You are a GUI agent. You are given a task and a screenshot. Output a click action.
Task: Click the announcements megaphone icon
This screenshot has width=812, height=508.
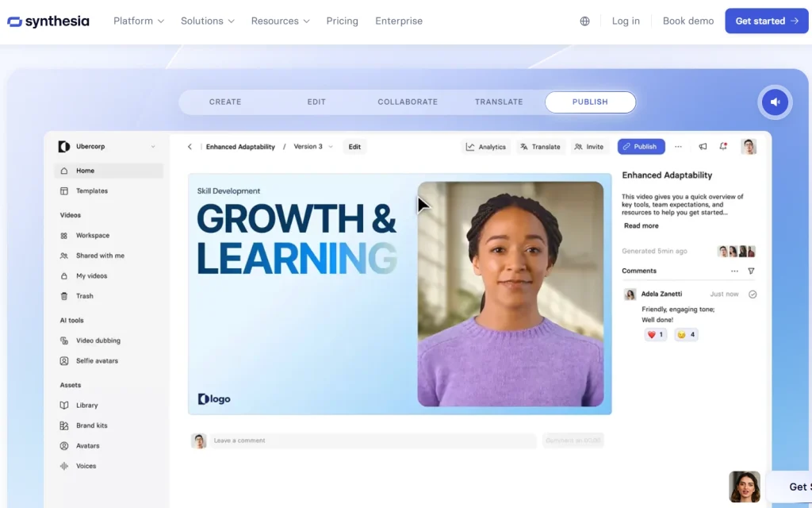[703, 147]
